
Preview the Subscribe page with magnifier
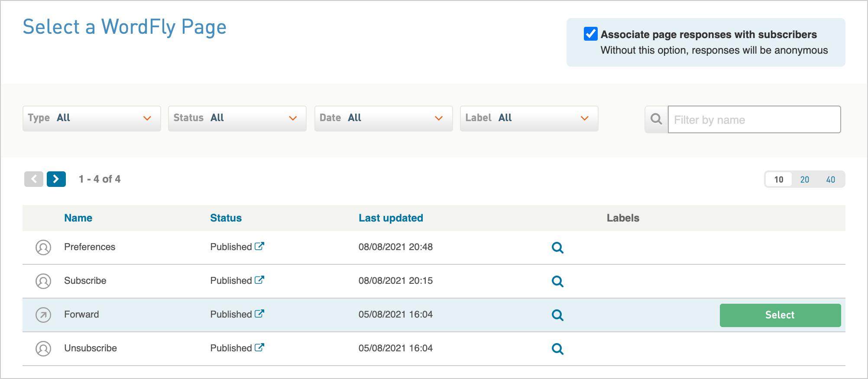click(557, 281)
